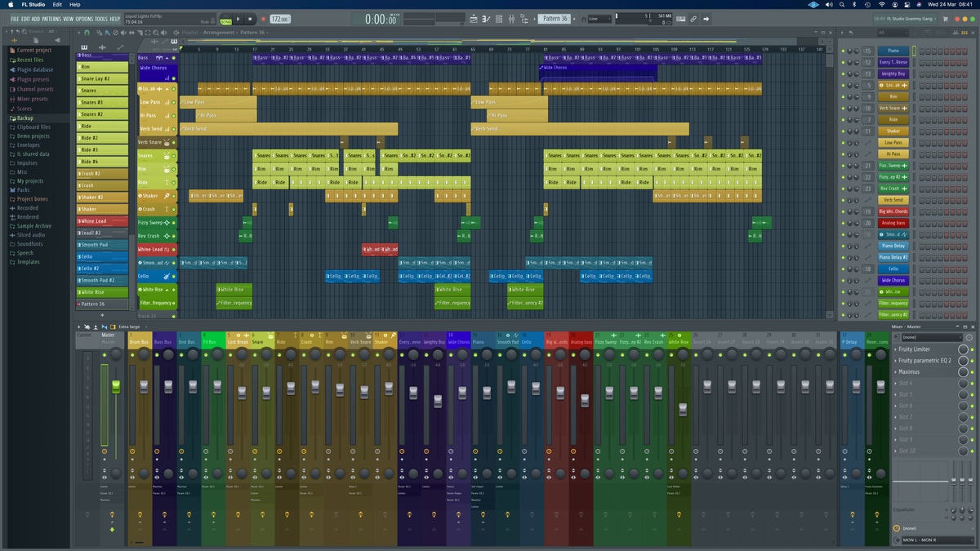Toggle the Browser view toolbar icon
The width and height of the screenshot is (980, 551).
pyautogui.click(x=524, y=18)
